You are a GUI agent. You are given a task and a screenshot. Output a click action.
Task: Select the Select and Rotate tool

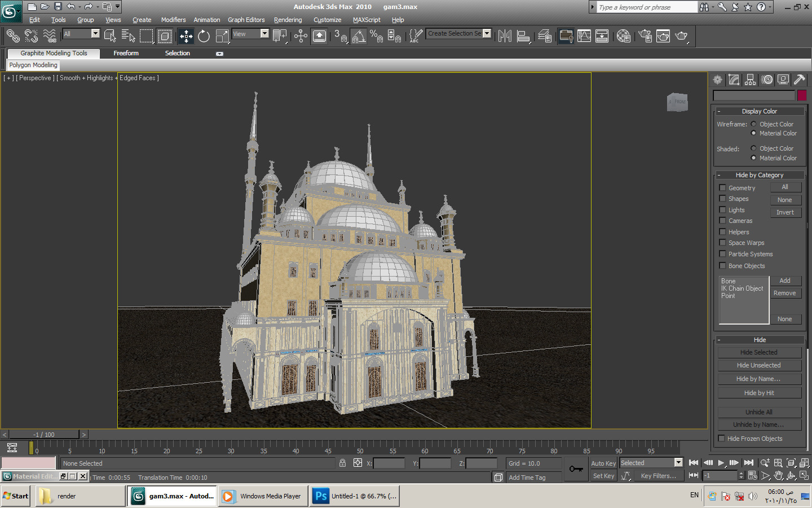(204, 37)
